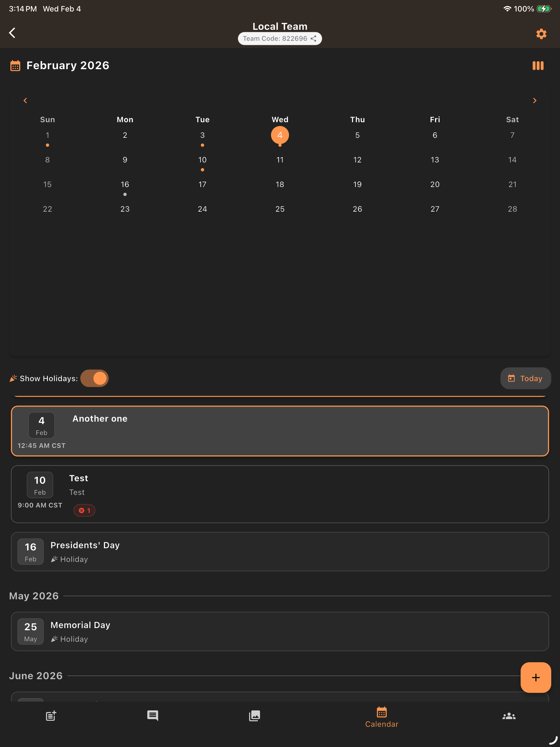View declined count badge on Test event
560x747 pixels.
pyautogui.click(x=84, y=510)
